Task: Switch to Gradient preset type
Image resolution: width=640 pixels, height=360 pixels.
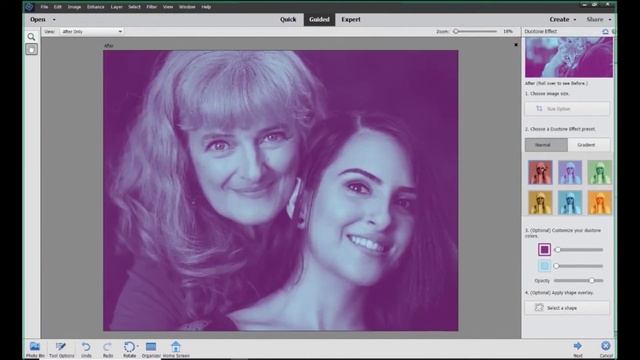Action: tap(589, 145)
